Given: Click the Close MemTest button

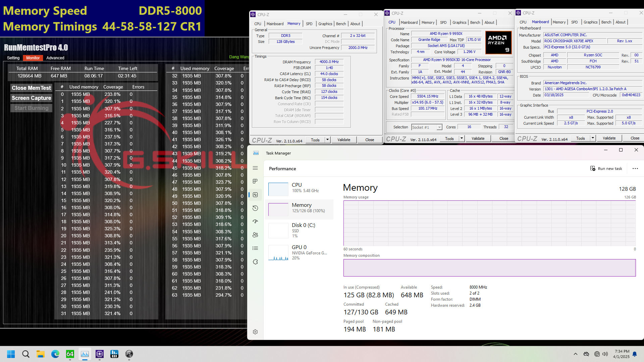Looking at the screenshot, I should tap(31, 88).
